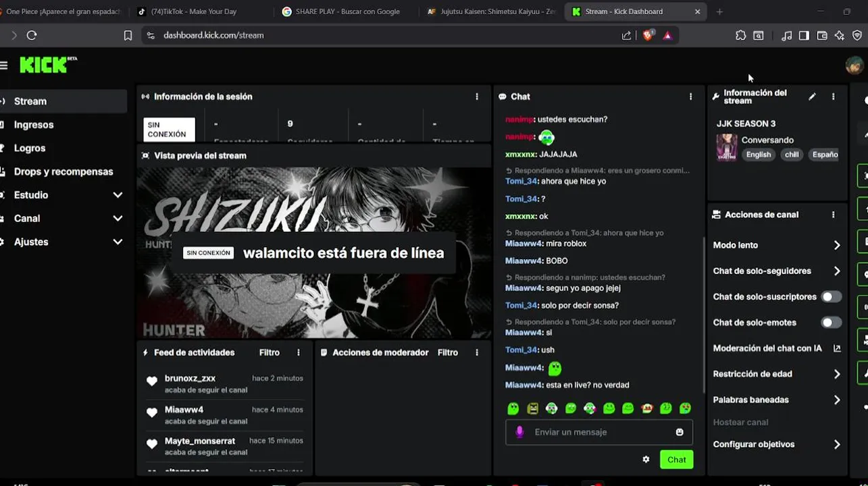The image size is (868, 486).
Task: Bookmark this page in address bar
Action: click(128, 35)
